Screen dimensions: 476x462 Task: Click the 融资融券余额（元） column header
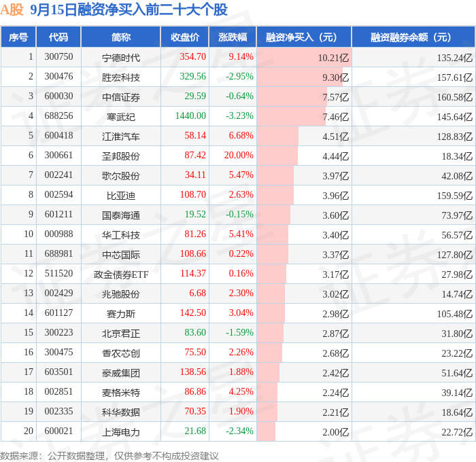point(413,37)
